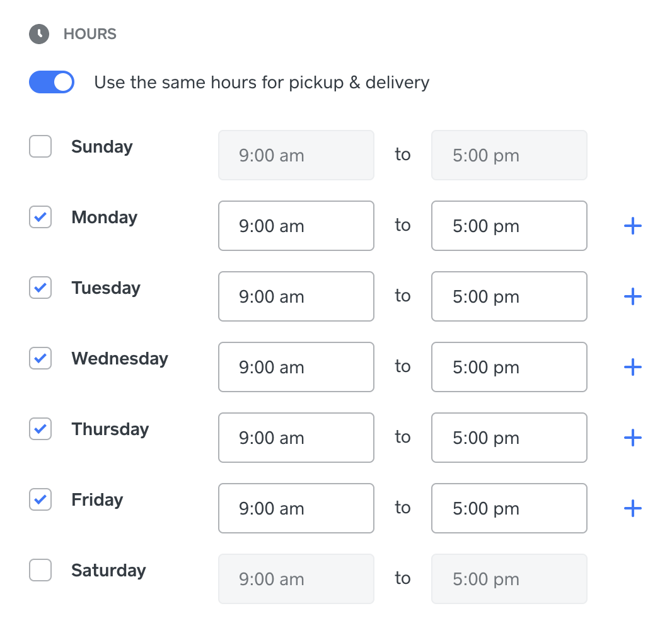Add another time range for Tuesday
The image size is (672, 623).
(x=632, y=296)
